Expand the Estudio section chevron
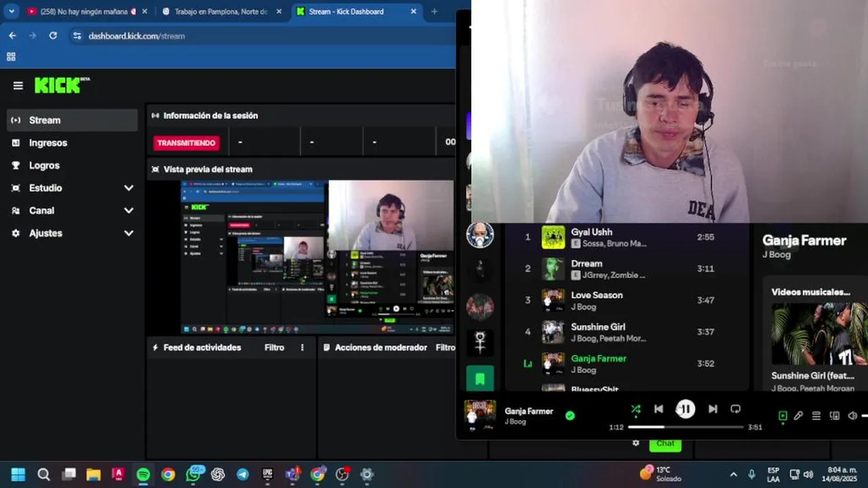This screenshot has height=488, width=868. point(129,188)
